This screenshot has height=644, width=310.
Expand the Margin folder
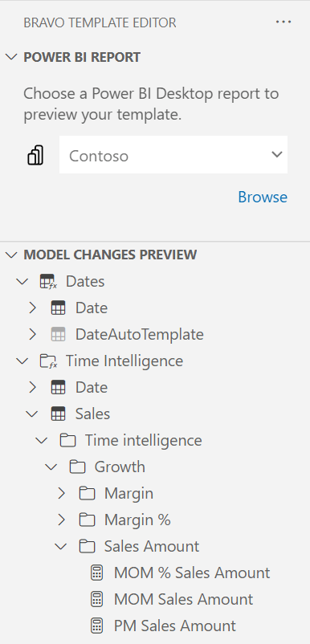tap(62, 493)
